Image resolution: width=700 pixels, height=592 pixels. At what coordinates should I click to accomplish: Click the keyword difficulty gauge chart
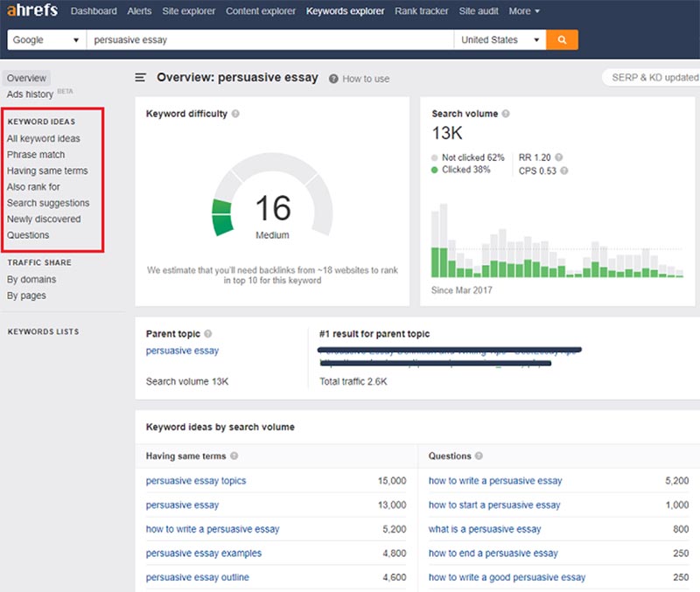click(x=272, y=196)
